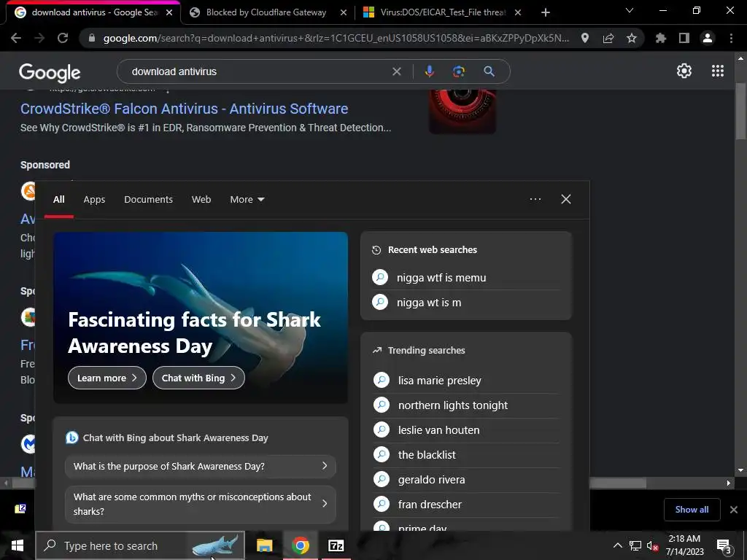This screenshot has width=747, height=560.
Task: Select trending search lisa marie presley
Action: [x=466, y=381]
